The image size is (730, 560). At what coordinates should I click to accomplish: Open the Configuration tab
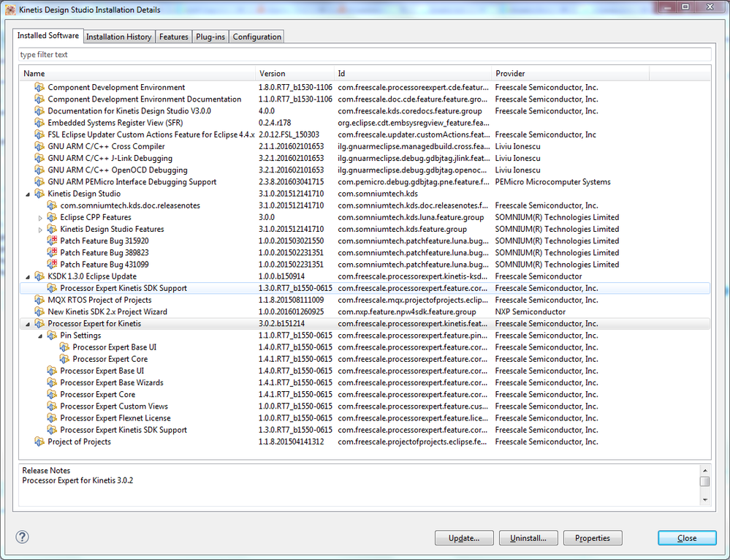(257, 37)
